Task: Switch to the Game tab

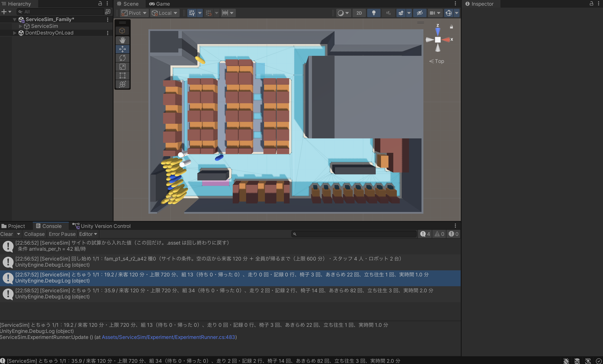Action: [x=160, y=4]
